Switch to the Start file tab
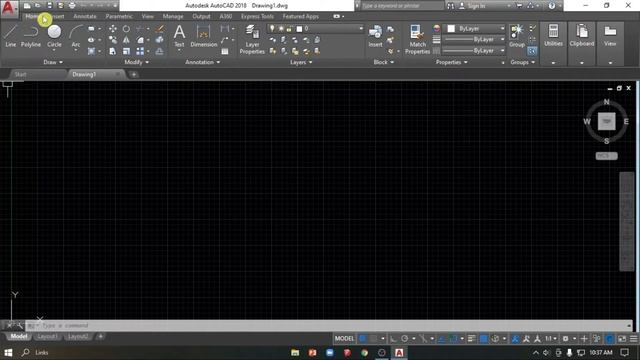Screen dimensions: 640x360 pyautogui.click(x=20, y=74)
